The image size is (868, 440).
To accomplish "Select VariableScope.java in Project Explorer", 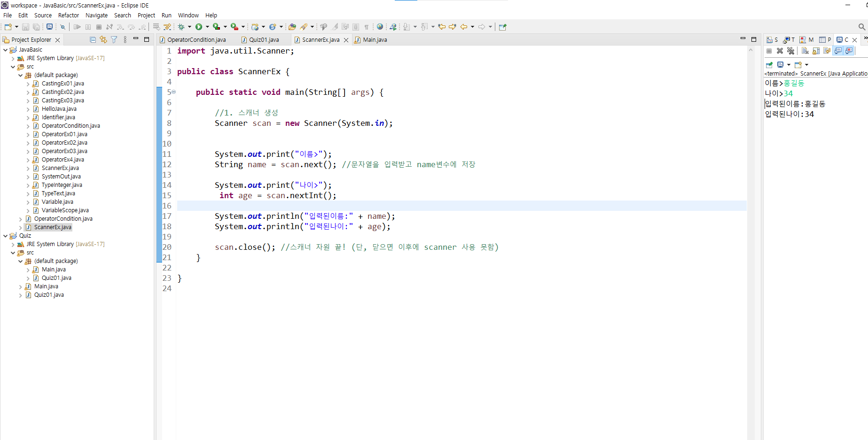I will pos(65,210).
